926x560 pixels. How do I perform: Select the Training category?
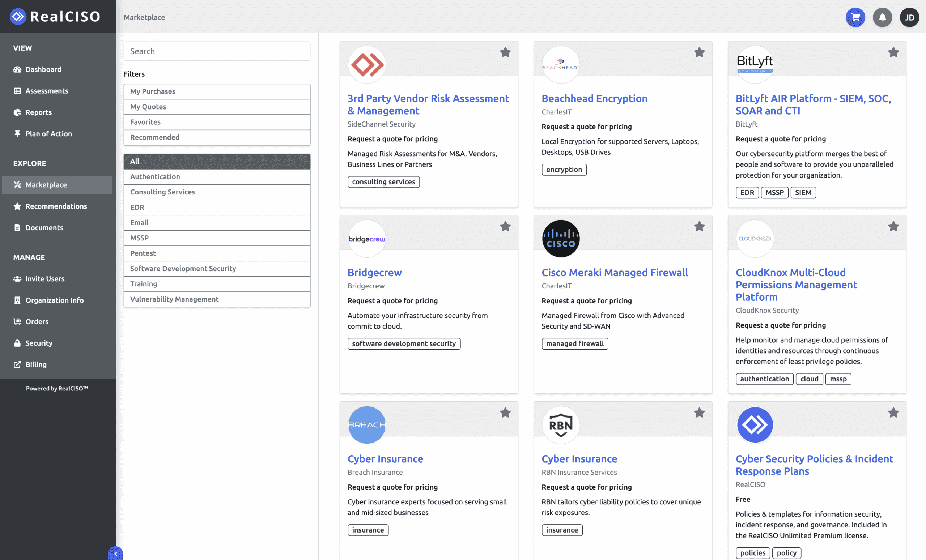click(x=217, y=284)
